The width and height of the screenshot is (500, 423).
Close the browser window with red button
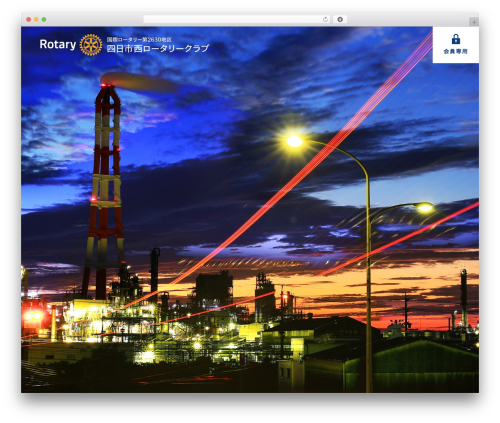coord(29,20)
